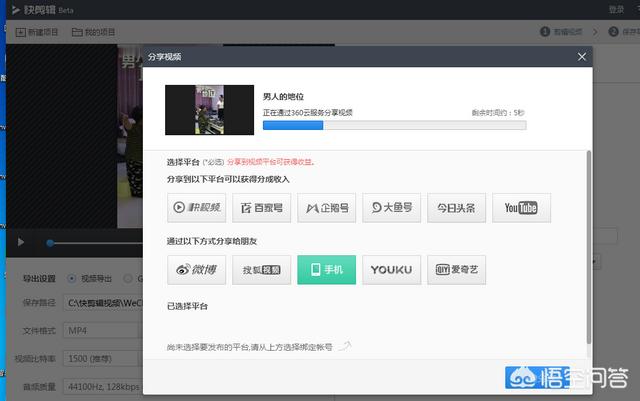Screen dimensions: 640x401
Task: Play the video in the editor preview
Action: pos(21,242)
